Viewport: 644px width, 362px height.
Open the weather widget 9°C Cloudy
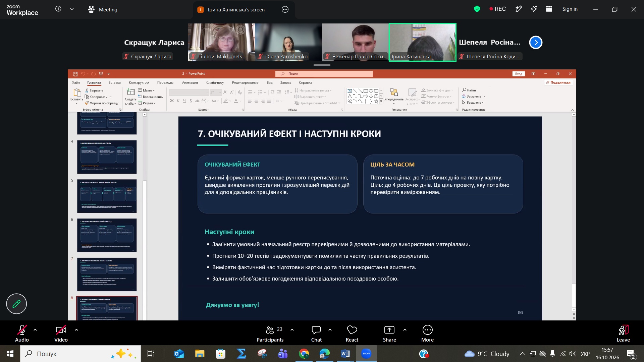487,354
